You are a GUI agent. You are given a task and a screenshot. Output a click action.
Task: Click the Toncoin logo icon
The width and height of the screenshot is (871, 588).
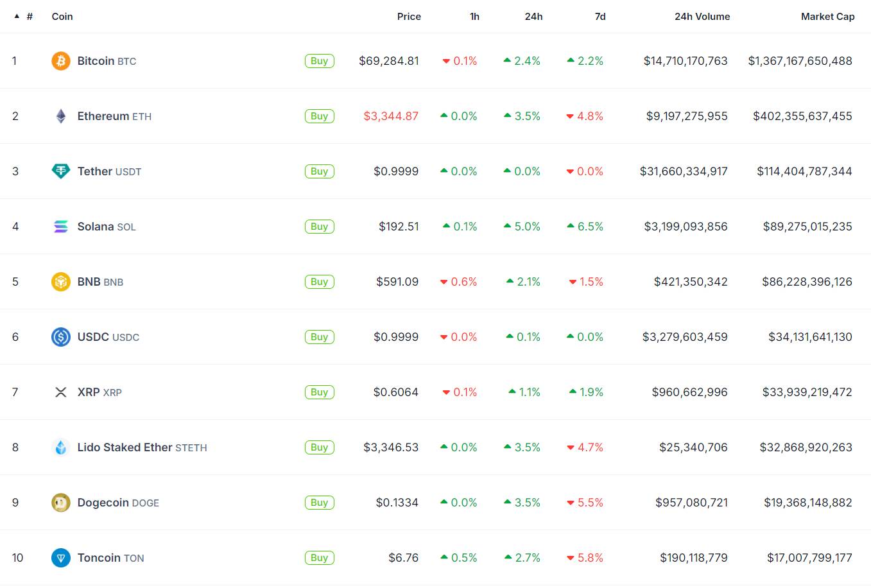61,558
